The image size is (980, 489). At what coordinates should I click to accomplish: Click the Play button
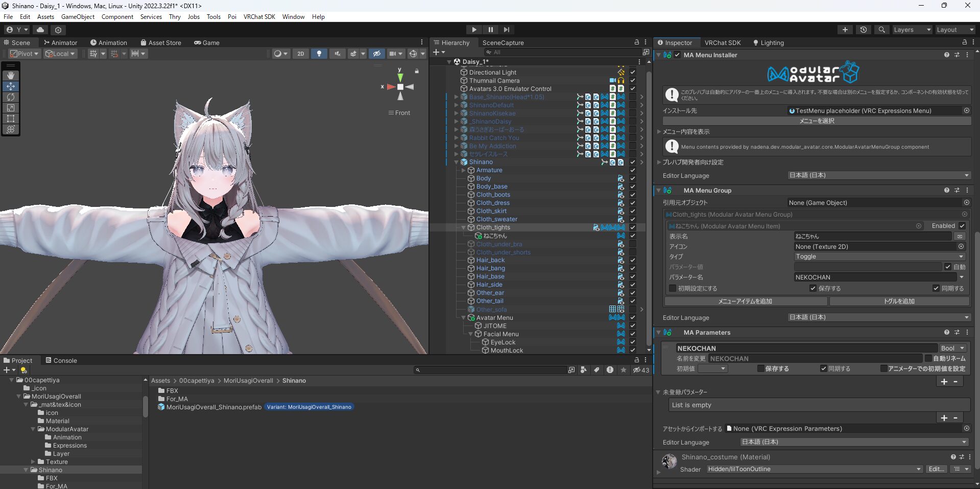(474, 30)
